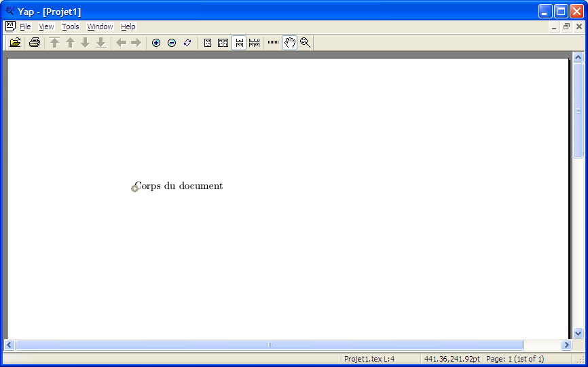Minimize the Projet1 document window
The image size is (588, 367).
click(554, 27)
